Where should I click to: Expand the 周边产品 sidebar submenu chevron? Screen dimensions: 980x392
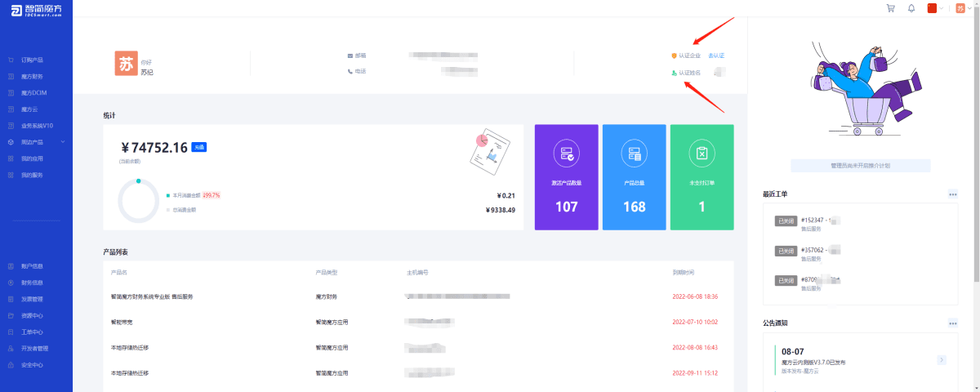click(63, 141)
